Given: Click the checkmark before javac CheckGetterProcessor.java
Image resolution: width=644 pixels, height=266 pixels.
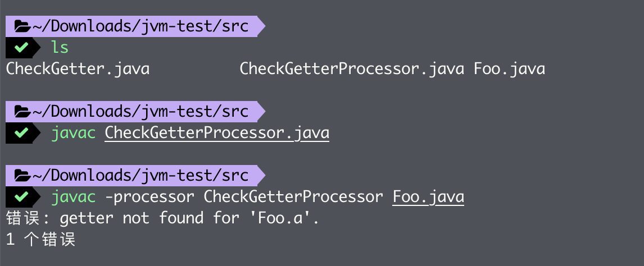Looking at the screenshot, I should coord(21,133).
